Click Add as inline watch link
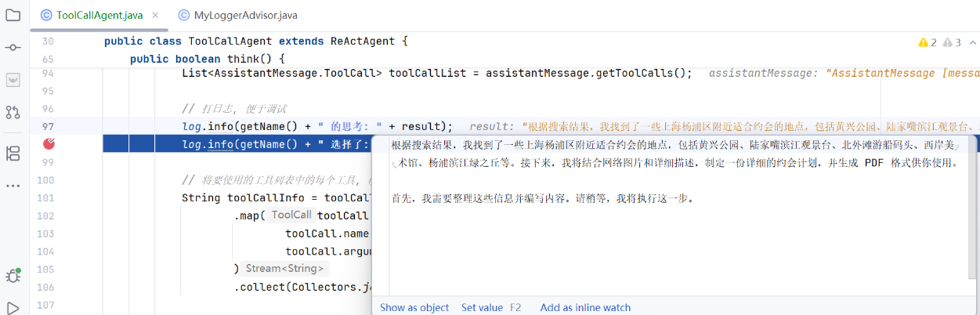The width and height of the screenshot is (980, 315). point(585,307)
